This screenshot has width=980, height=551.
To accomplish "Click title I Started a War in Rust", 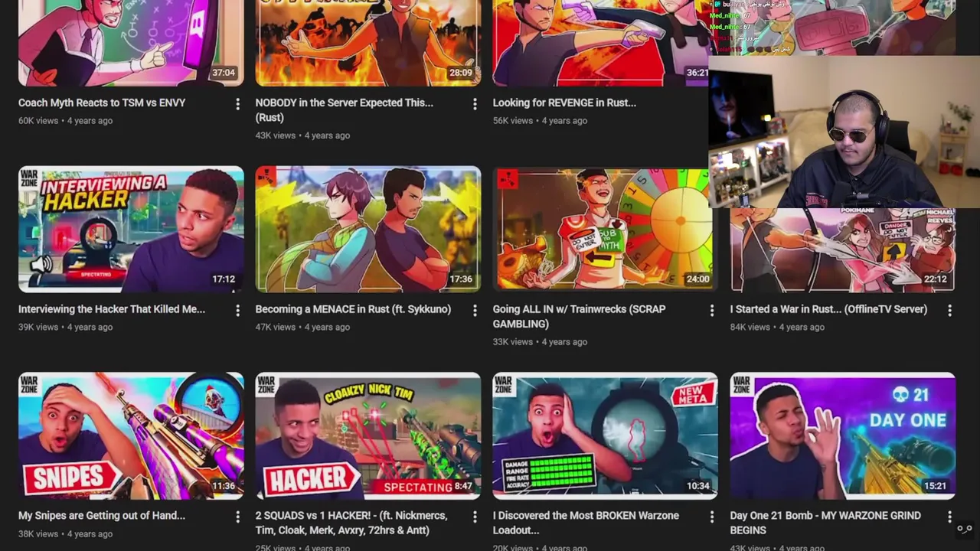I will click(x=828, y=309).
